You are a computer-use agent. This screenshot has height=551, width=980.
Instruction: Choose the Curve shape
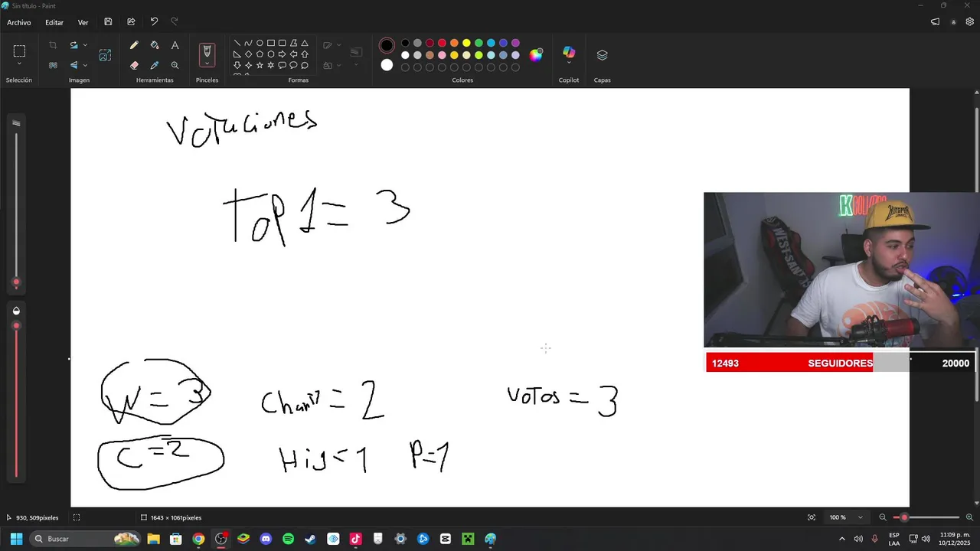point(248,43)
